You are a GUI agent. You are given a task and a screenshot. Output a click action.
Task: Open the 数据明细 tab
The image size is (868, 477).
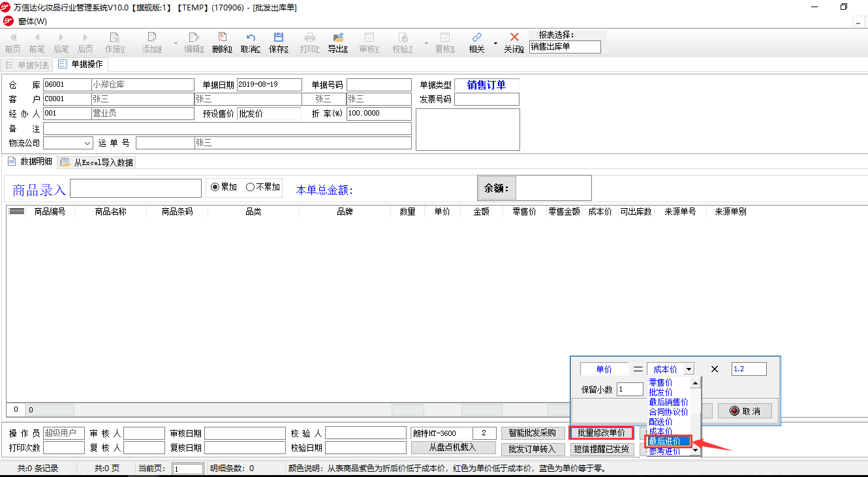(30, 161)
